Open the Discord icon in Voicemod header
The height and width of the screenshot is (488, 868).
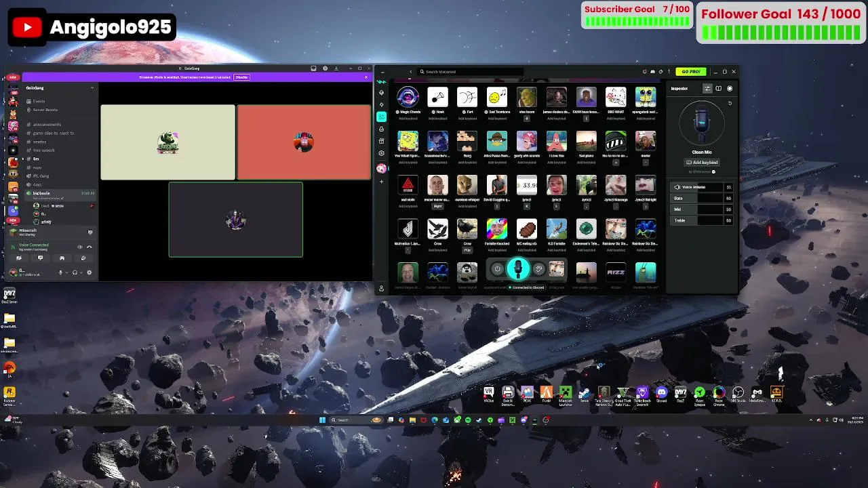pyautogui.click(x=652, y=72)
